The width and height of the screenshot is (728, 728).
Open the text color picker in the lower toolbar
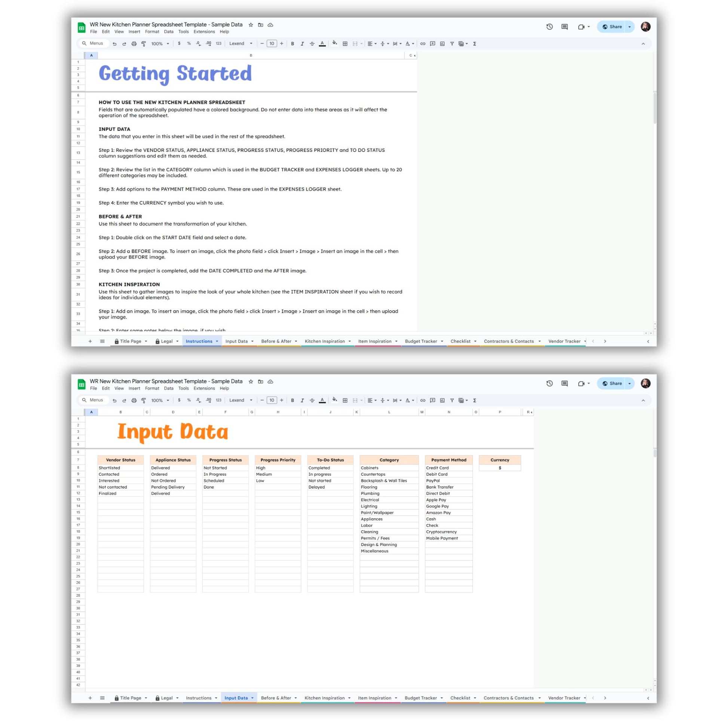[x=322, y=400]
